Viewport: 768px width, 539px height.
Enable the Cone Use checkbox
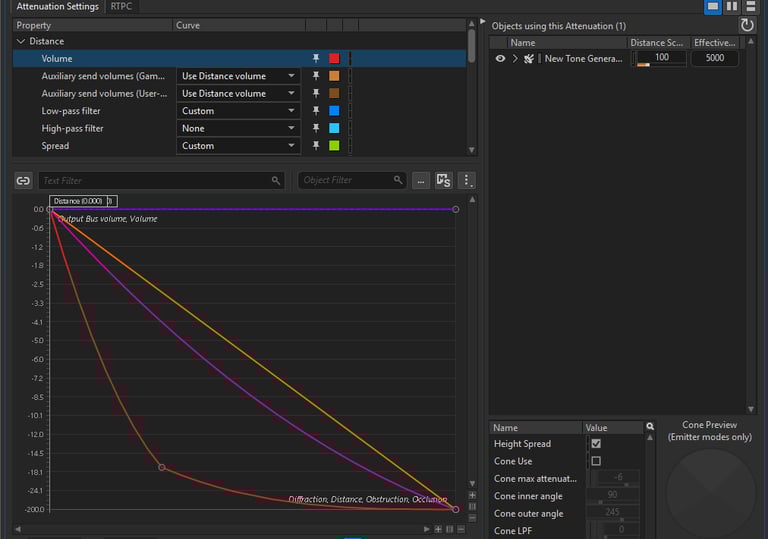point(596,461)
